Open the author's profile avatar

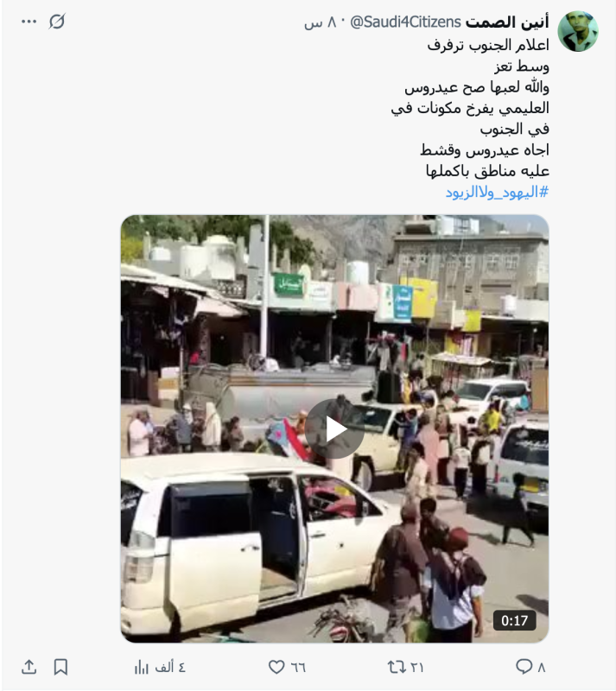click(578, 31)
